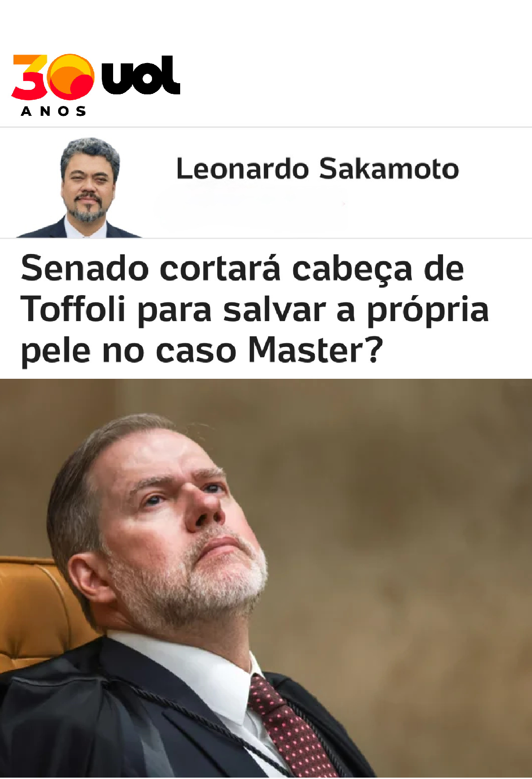Click "Master?" at the headline end
532x779 pixels.
(316, 350)
